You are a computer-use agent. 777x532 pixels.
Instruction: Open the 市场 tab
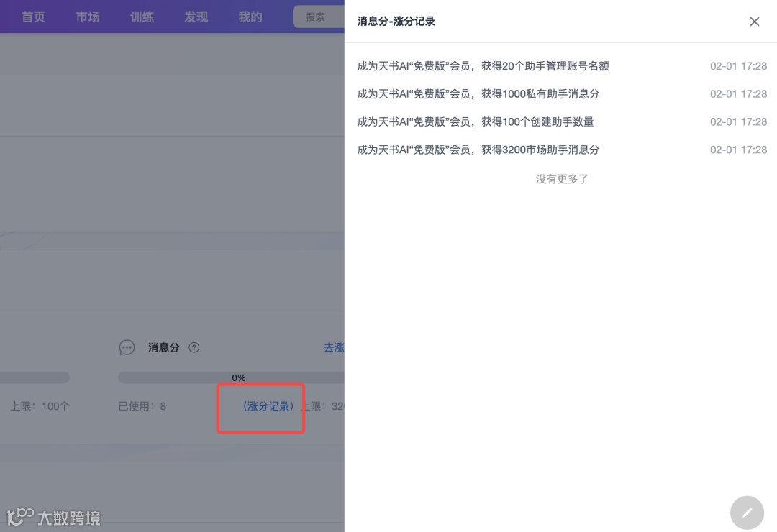tap(88, 17)
